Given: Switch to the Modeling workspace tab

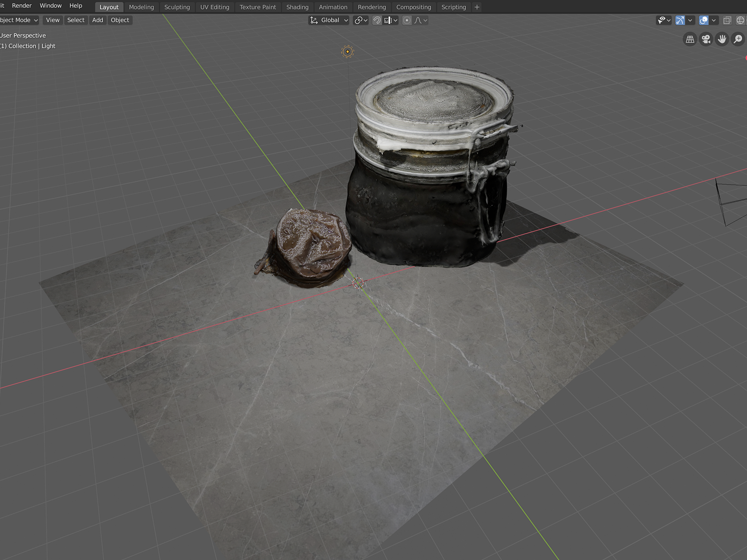Looking at the screenshot, I should pyautogui.click(x=141, y=7).
